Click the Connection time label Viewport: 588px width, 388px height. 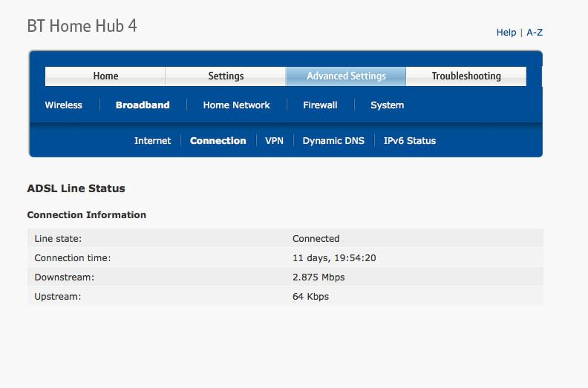coord(72,258)
